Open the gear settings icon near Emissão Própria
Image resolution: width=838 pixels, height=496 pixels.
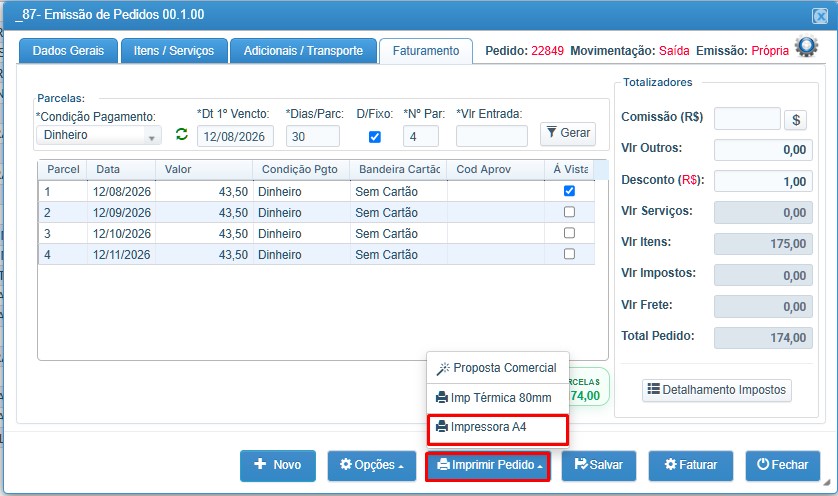[806, 47]
